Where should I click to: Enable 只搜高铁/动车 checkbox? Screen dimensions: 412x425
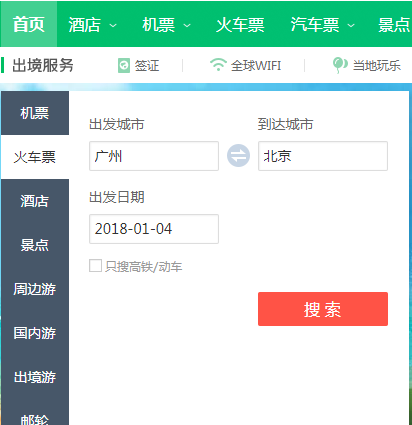95,266
